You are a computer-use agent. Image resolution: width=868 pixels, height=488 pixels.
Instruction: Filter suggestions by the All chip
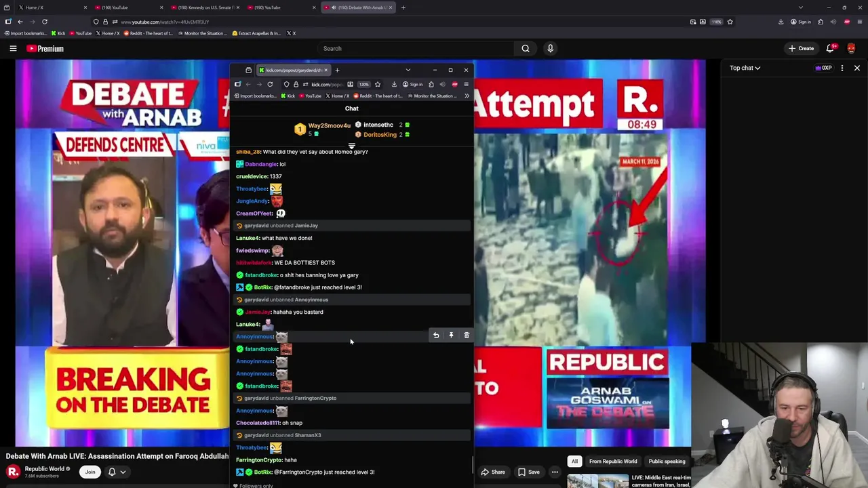tap(574, 462)
